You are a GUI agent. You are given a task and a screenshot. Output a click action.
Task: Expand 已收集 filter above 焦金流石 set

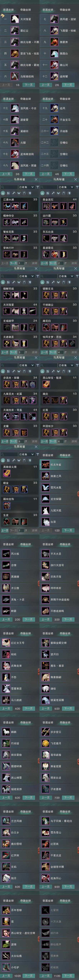pos(65,187)
